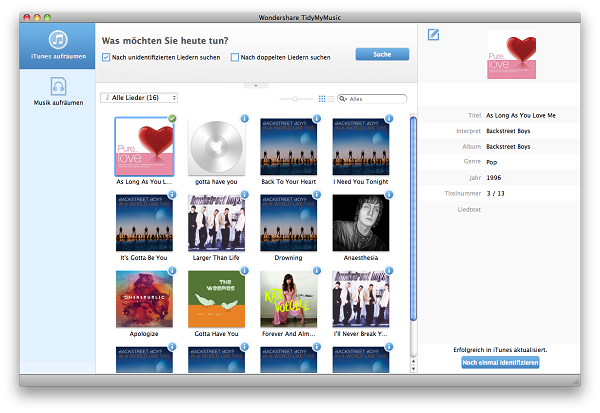Screen dimensions: 600x413
Task: Click the scrollbar up arrow
Action: 413,361
